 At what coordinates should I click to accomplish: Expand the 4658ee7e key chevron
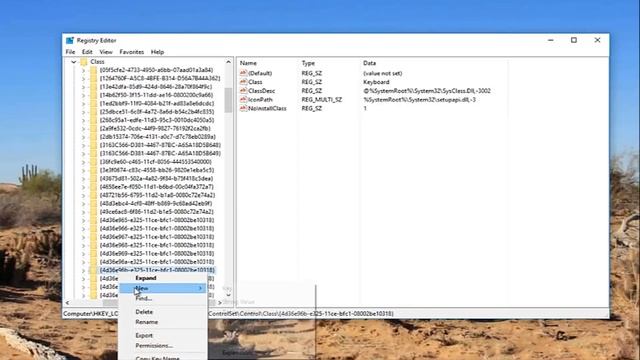pos(83,187)
